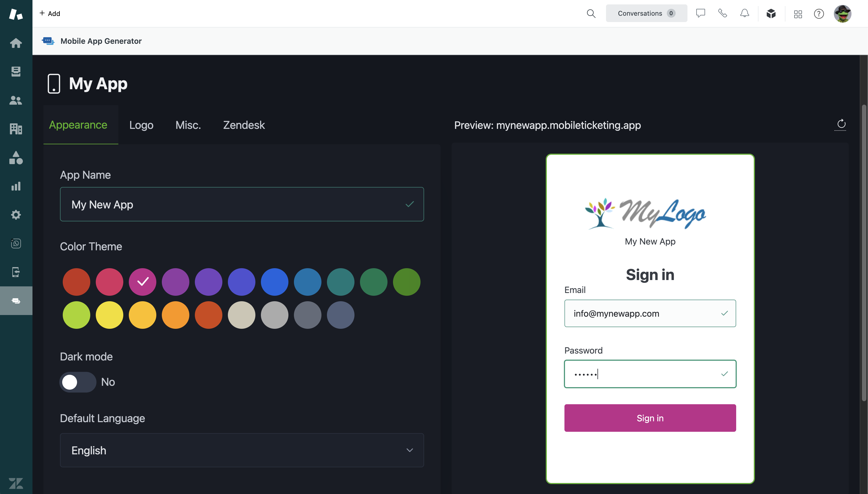
Task: Open the Admin gear icon in sidebar
Action: 16,215
